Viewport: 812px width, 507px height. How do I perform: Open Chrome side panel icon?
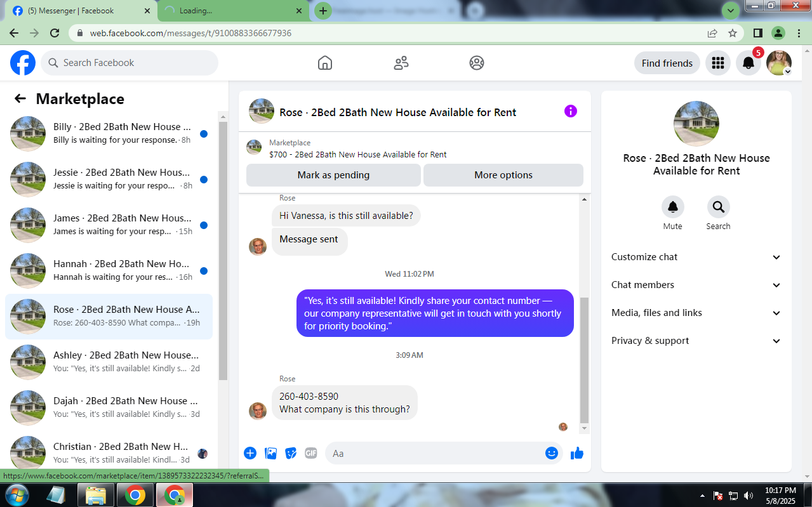click(x=758, y=33)
